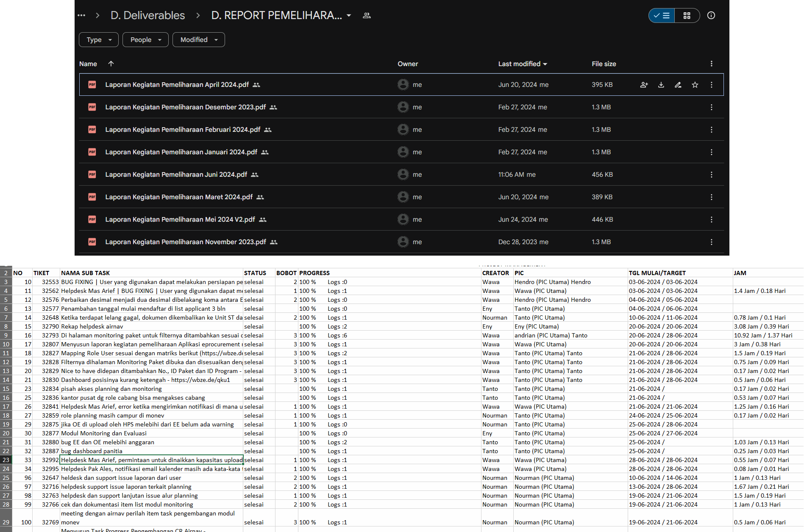The image size is (804, 532).
Task: Switch to list layout view
Action: point(662,15)
